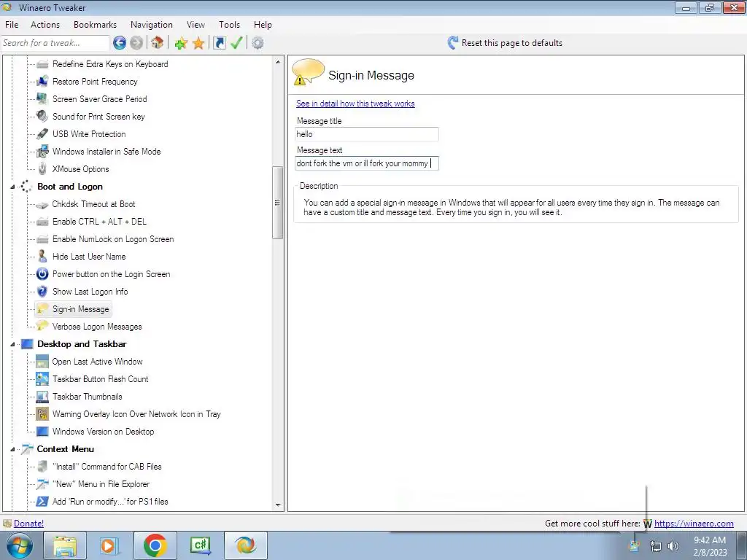Select '"New" Menu in File Explorer' item

(x=101, y=484)
